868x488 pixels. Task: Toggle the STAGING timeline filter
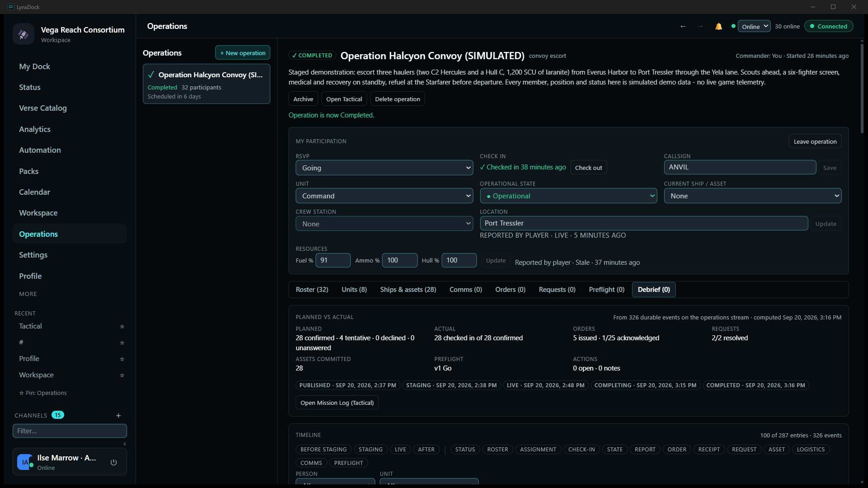pos(371,449)
